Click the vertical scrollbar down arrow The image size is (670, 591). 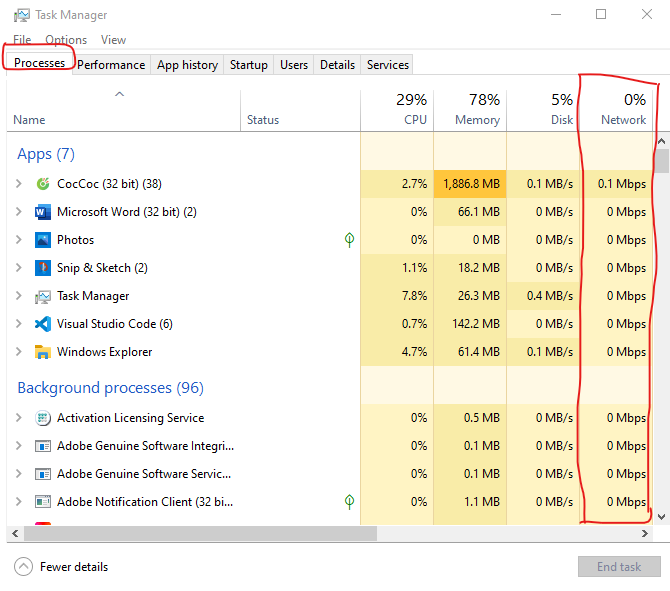coord(661,517)
